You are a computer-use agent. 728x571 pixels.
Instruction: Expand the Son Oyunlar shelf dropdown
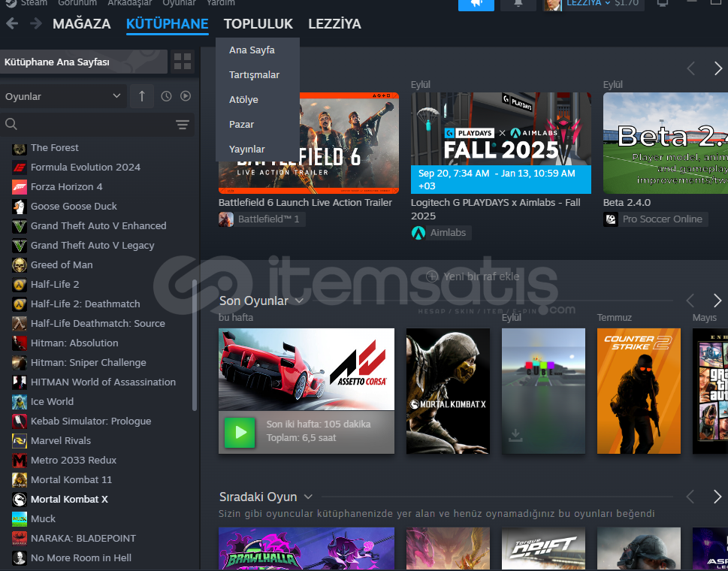299,301
